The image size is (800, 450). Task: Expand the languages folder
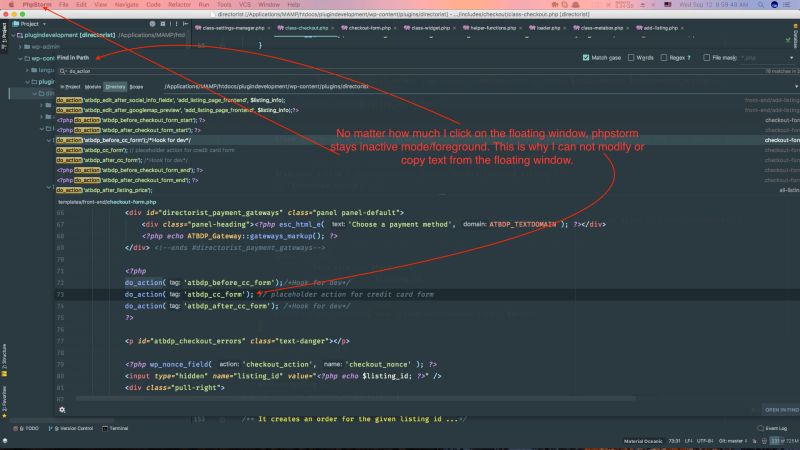[28, 70]
